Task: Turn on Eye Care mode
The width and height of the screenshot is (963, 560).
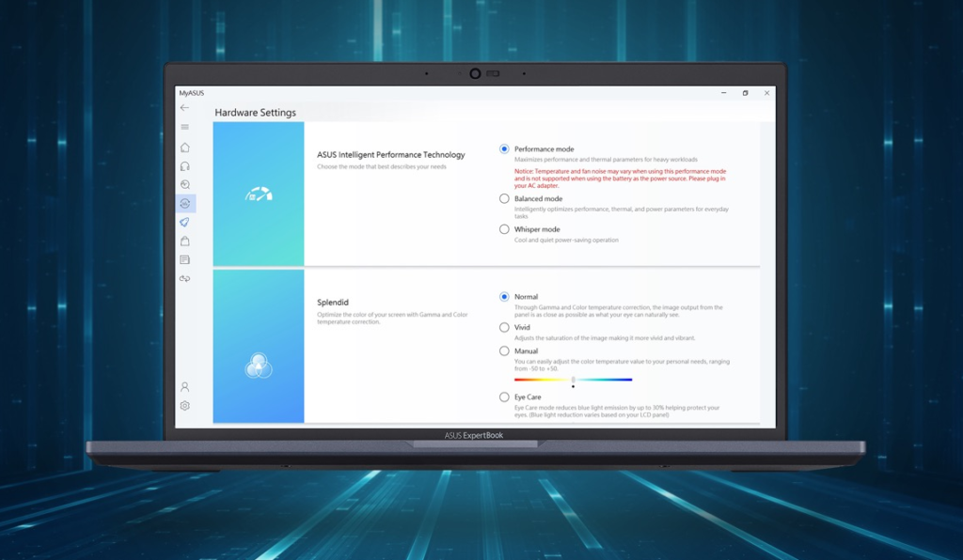Action: click(x=505, y=397)
